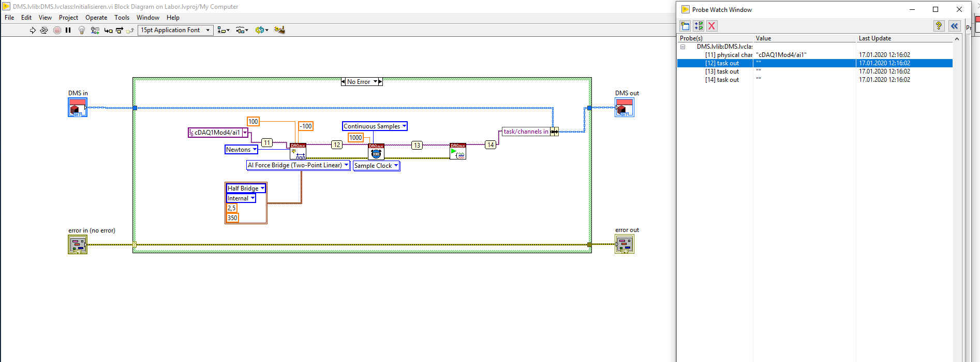Click the Last Update column header
The height and width of the screenshot is (362, 980).
point(904,38)
